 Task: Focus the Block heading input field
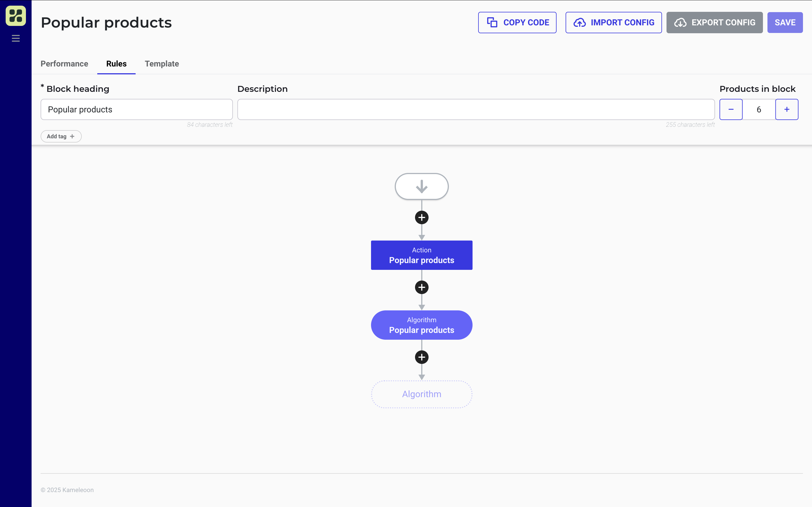[136, 109]
